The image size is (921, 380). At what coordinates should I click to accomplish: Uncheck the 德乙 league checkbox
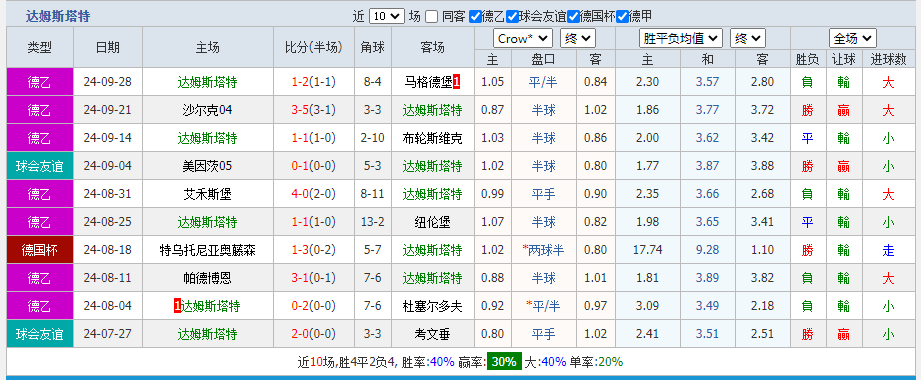(x=475, y=16)
